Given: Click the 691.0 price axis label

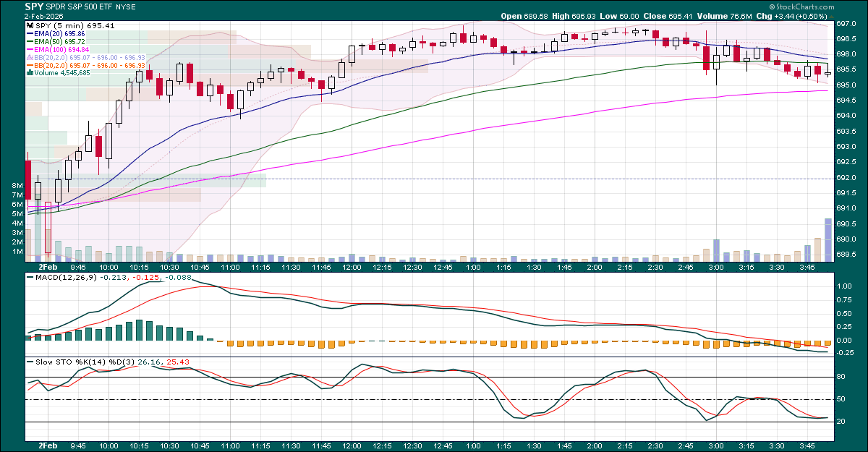Looking at the screenshot, I should coord(846,208).
